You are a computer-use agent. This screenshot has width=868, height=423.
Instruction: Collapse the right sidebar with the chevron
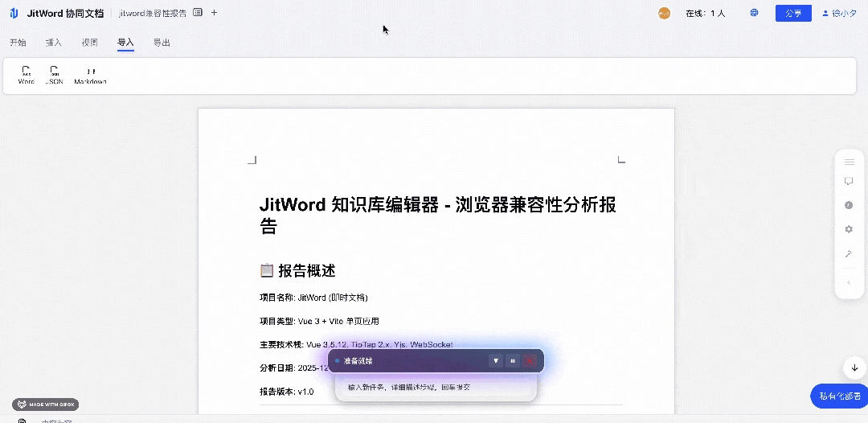(x=849, y=283)
